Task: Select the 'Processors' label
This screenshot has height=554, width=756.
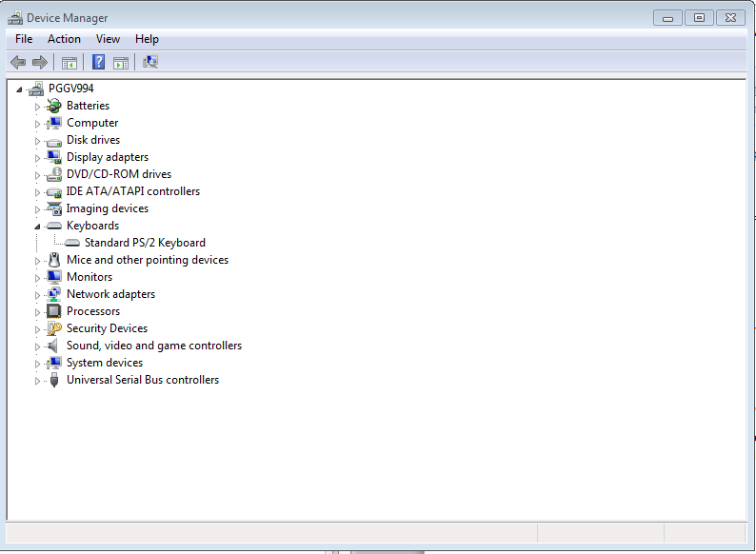Action: [93, 311]
